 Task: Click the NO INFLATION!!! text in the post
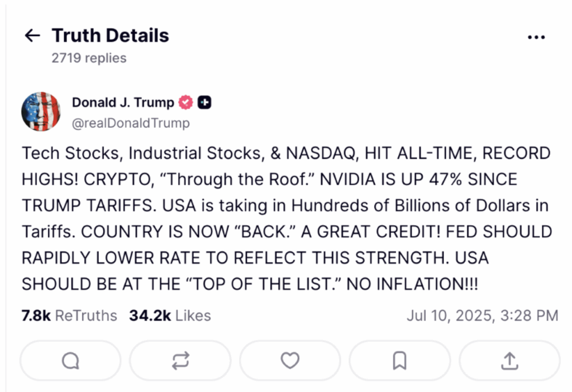coord(412,284)
